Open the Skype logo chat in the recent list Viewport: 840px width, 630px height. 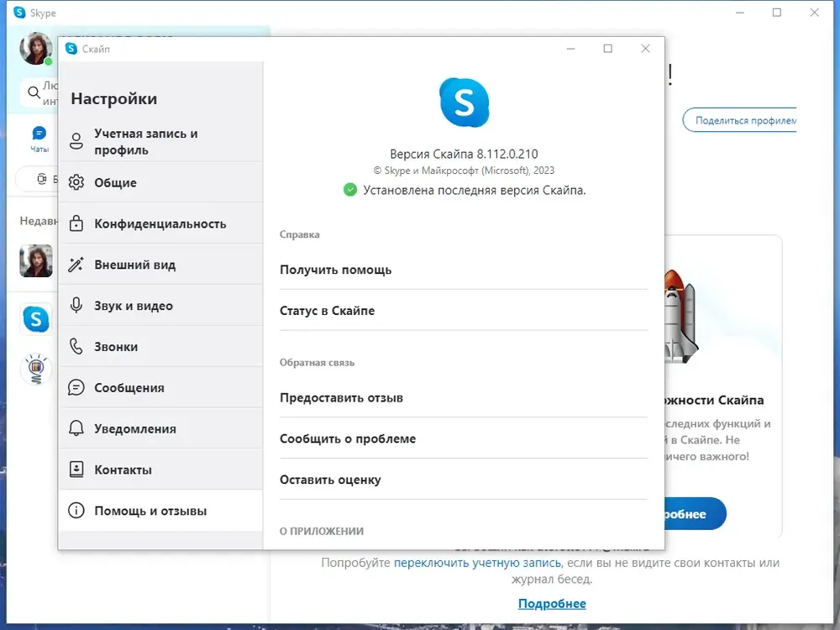[36, 319]
